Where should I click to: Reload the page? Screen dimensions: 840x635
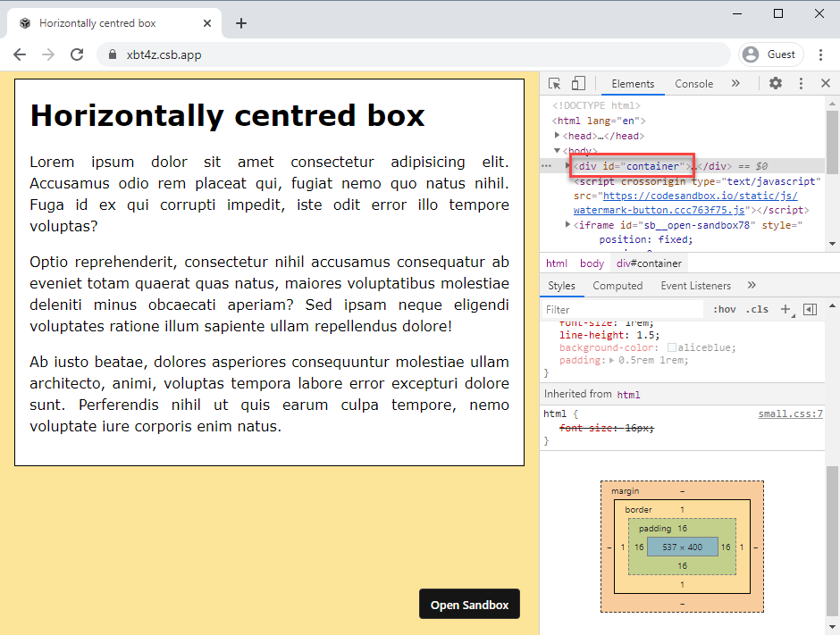77,54
